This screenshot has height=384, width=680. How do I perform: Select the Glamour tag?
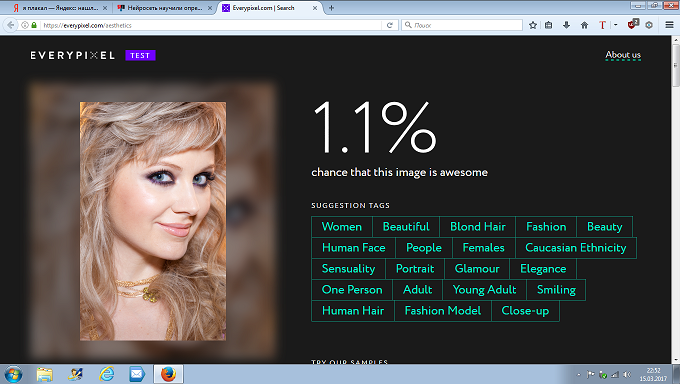[x=477, y=269]
